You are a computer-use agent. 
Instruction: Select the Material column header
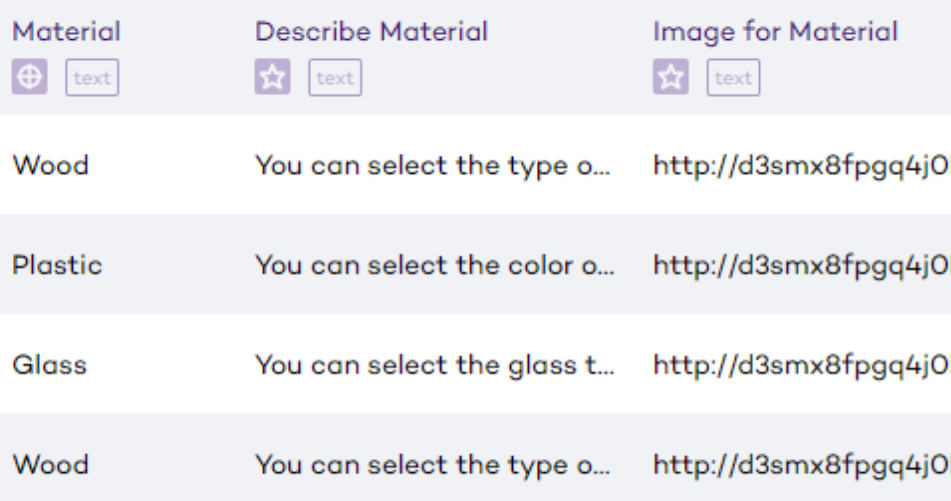pyautogui.click(x=66, y=32)
